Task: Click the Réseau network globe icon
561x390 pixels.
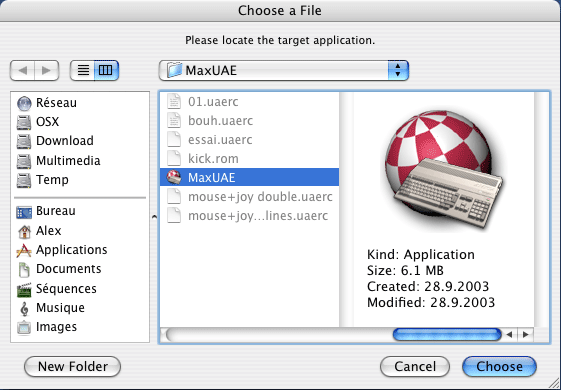Action: point(24,103)
